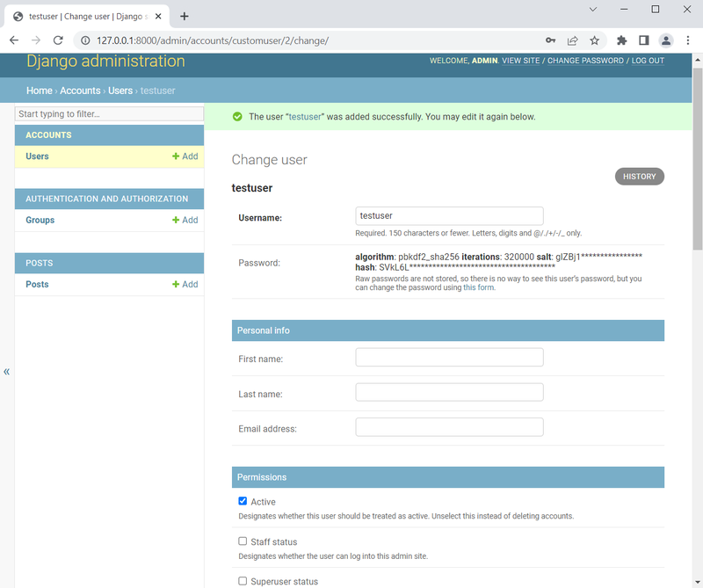Add a new user via Users Add link
This screenshot has height=588, width=703.
pos(185,156)
